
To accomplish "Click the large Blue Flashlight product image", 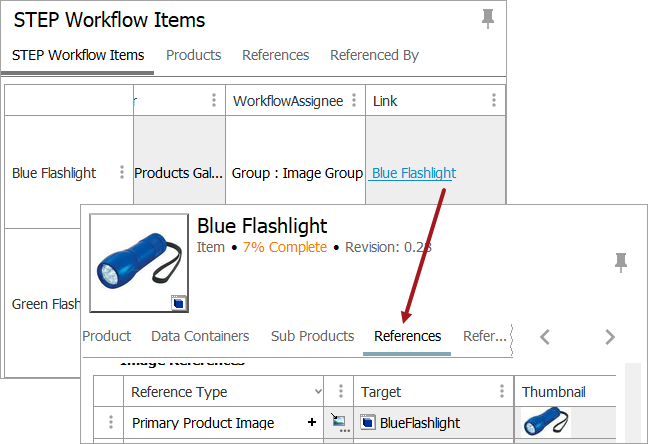I will click(138, 263).
